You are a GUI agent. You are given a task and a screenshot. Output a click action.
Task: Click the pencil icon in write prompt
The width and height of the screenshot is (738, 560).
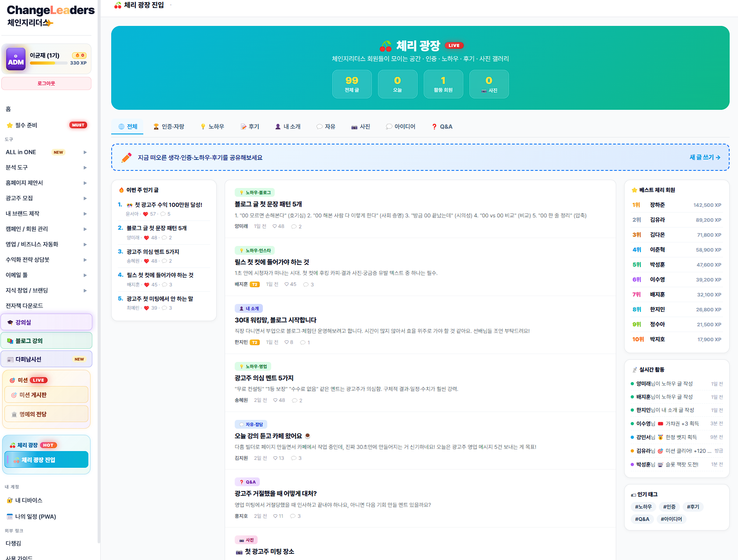[x=127, y=157]
